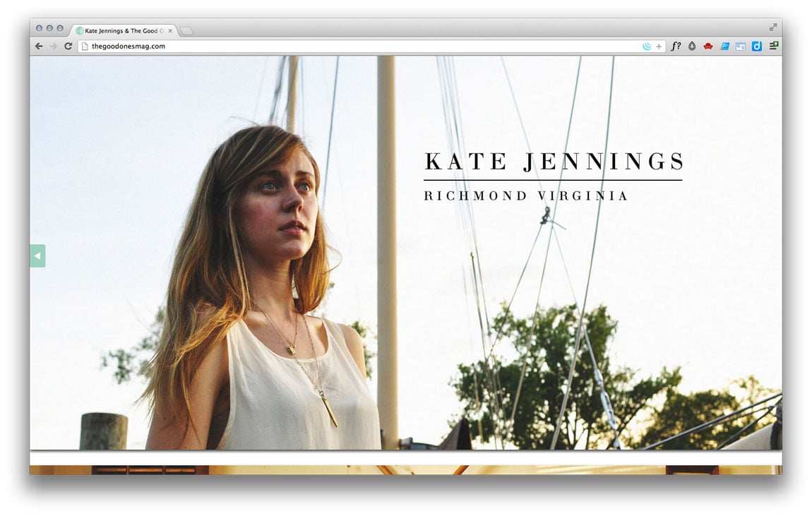Reload the page with the refresh icon
Screen dimensions: 812x516
pos(68,46)
